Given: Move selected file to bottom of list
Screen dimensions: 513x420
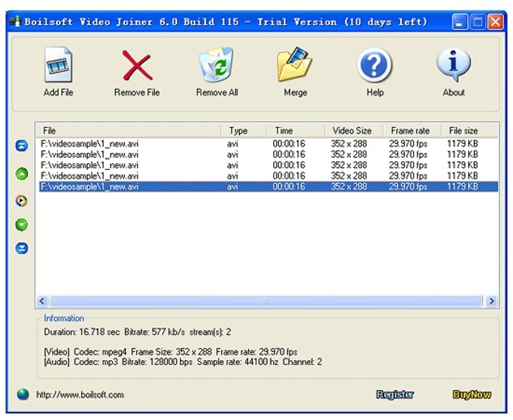Looking at the screenshot, I should click(x=22, y=248).
